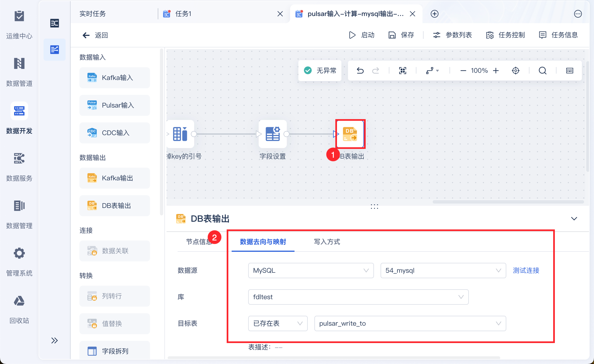Switch to the 写入方式 tab
Image resolution: width=594 pixels, height=364 pixels.
click(327, 242)
